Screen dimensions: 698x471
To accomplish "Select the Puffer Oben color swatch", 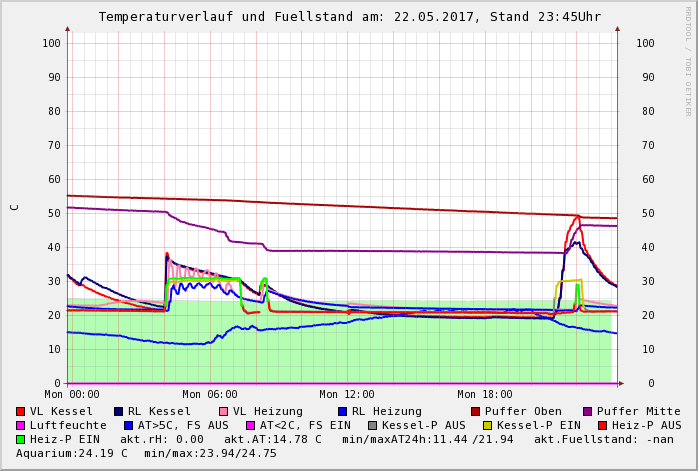I will [x=475, y=411].
